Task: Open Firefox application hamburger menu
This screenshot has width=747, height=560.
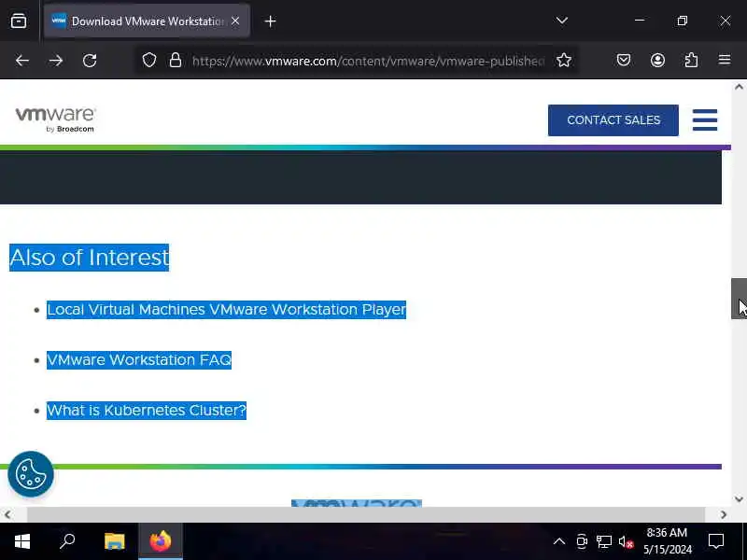Action: click(x=725, y=60)
